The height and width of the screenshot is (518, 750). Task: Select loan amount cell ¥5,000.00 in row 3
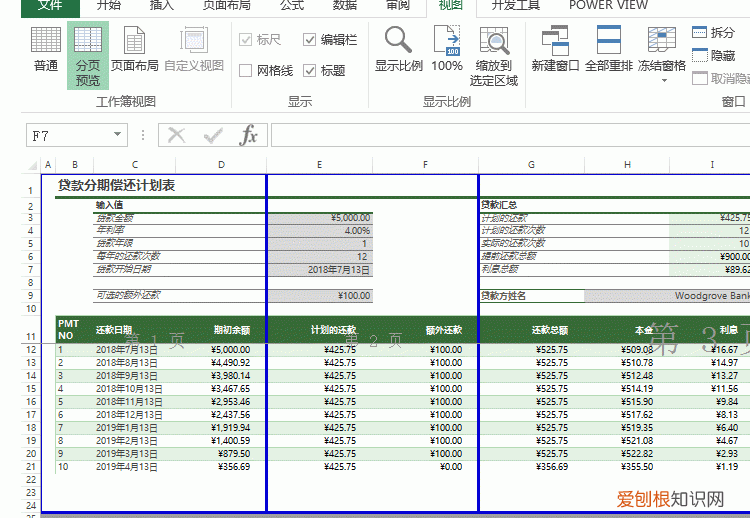coord(320,218)
